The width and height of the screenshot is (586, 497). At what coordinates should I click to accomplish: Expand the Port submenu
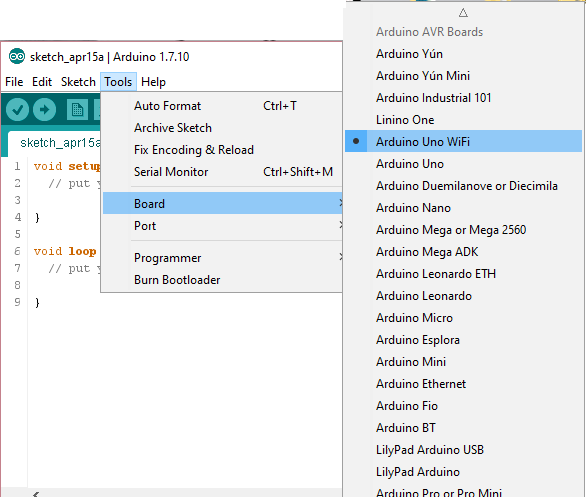tap(223, 225)
